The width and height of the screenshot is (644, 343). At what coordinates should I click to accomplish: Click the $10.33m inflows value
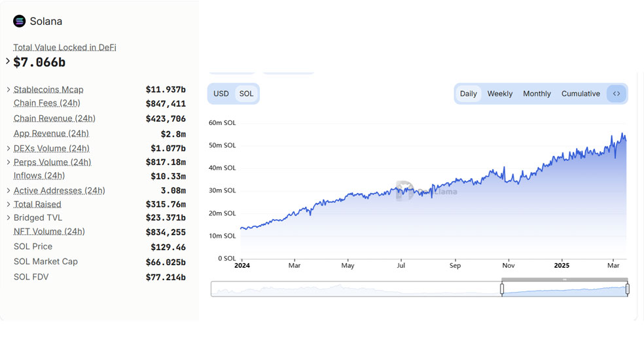[168, 176]
